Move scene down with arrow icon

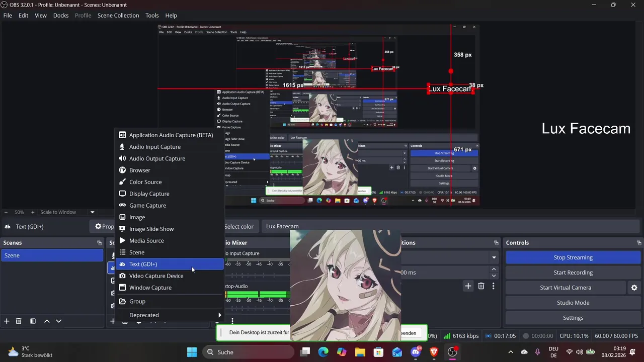coord(58,321)
